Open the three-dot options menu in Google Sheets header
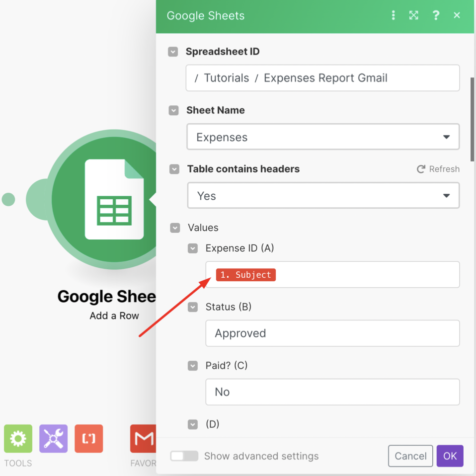 [x=393, y=15]
